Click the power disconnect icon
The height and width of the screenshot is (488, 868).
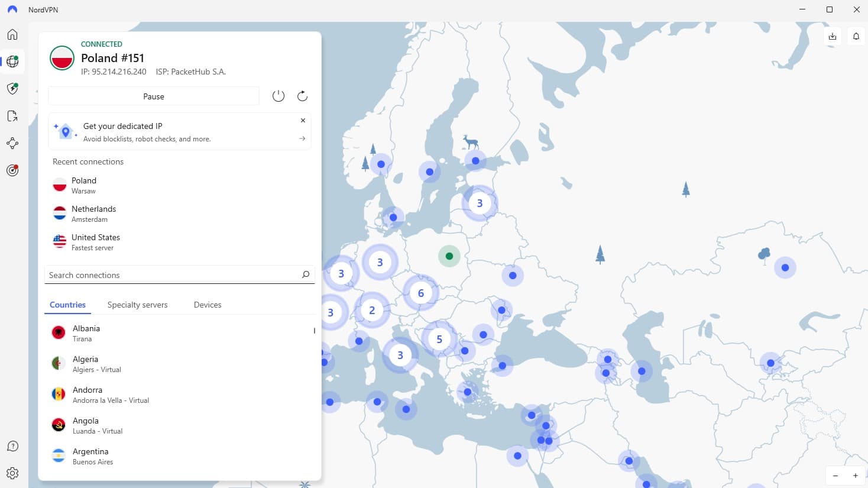278,96
